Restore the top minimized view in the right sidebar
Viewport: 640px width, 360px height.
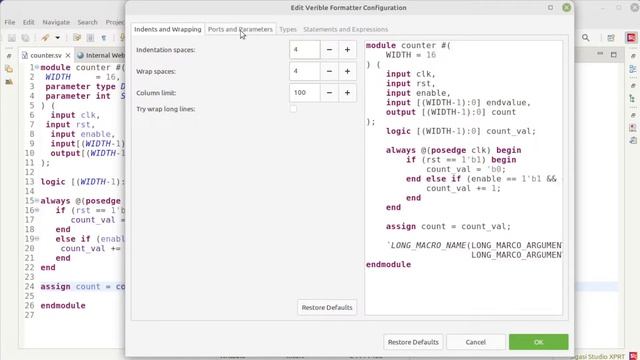tap(633, 56)
